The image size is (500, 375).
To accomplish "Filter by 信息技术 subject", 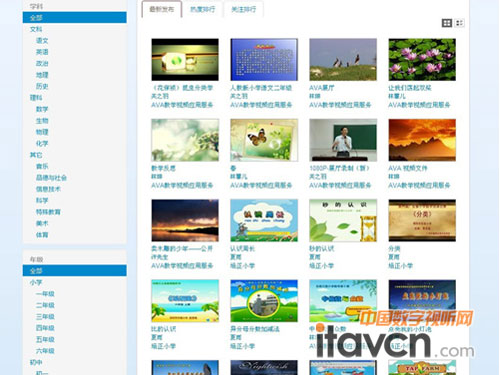I will [48, 189].
